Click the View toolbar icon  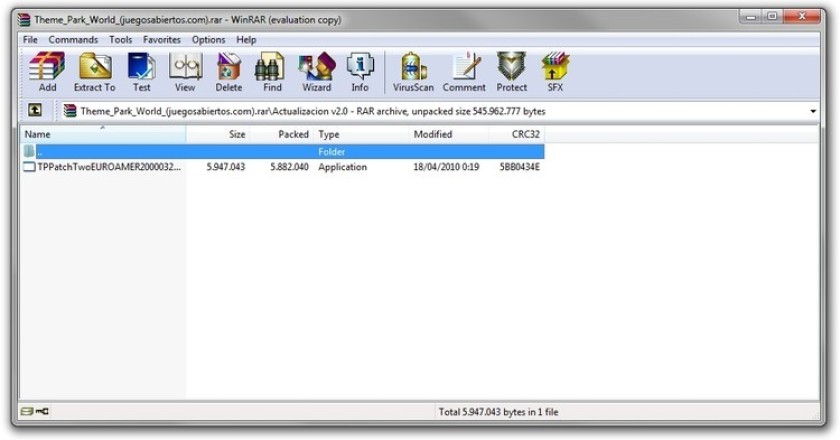point(185,72)
